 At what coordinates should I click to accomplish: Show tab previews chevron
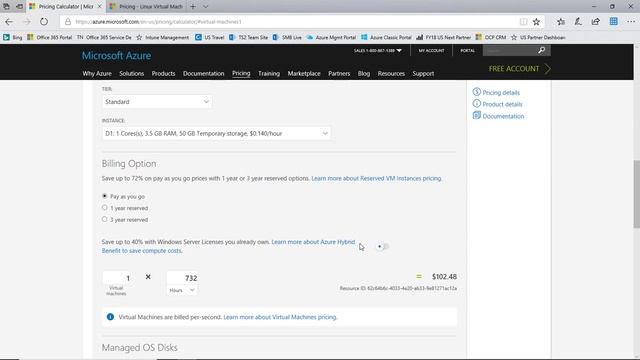tap(205, 7)
